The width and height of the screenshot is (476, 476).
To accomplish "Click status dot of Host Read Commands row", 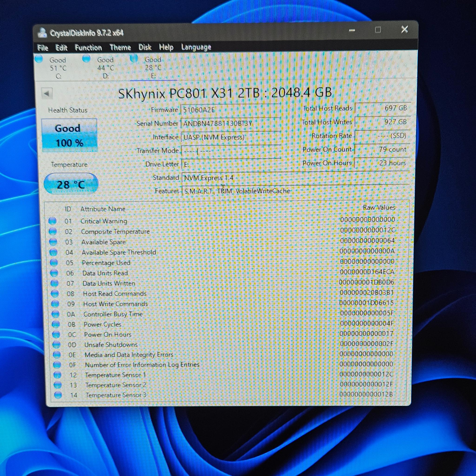I will (x=55, y=294).
